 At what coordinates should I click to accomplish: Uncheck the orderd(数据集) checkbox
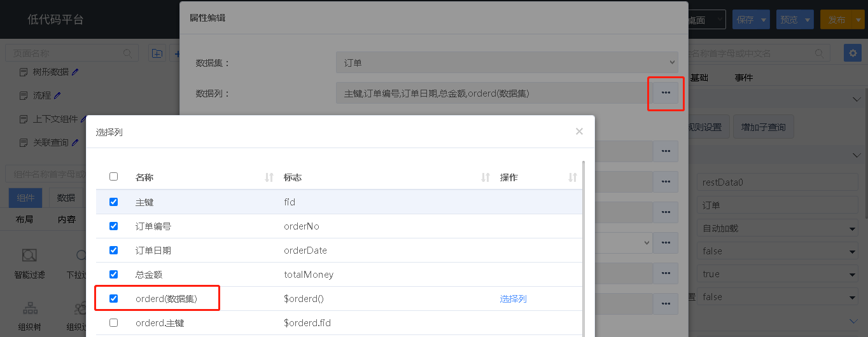(x=114, y=298)
